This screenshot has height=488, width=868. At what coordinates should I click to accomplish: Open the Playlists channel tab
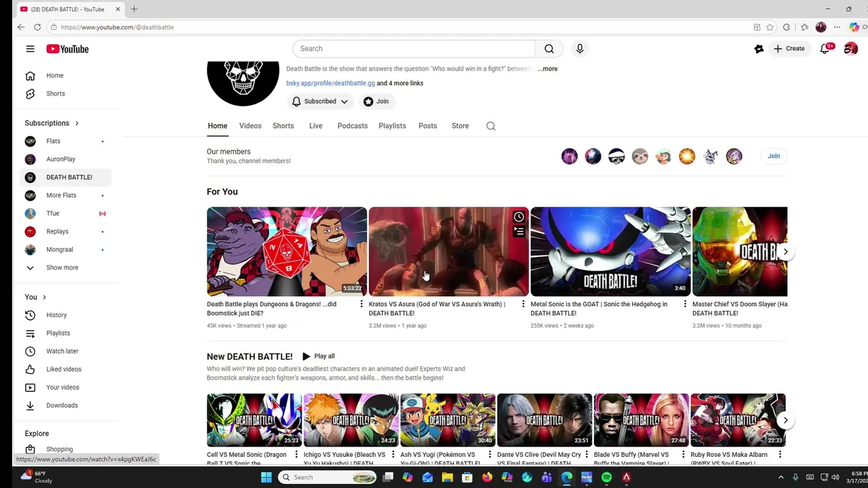[x=392, y=126]
